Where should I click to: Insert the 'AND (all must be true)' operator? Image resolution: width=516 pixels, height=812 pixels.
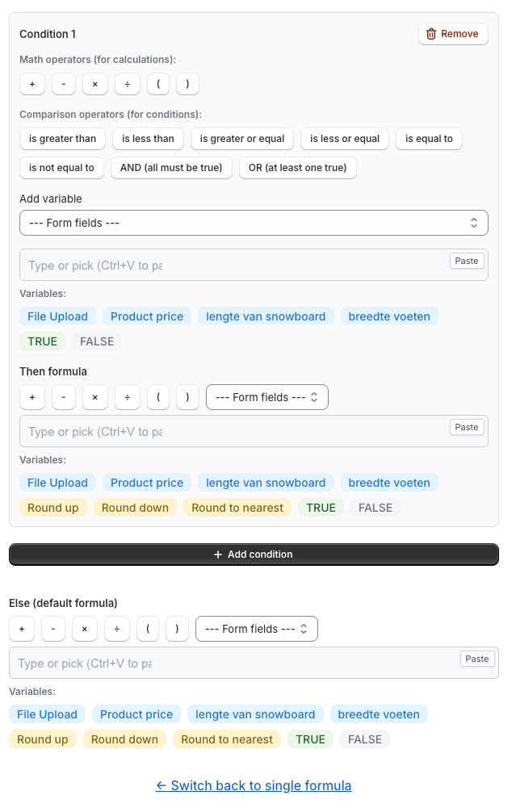click(171, 168)
